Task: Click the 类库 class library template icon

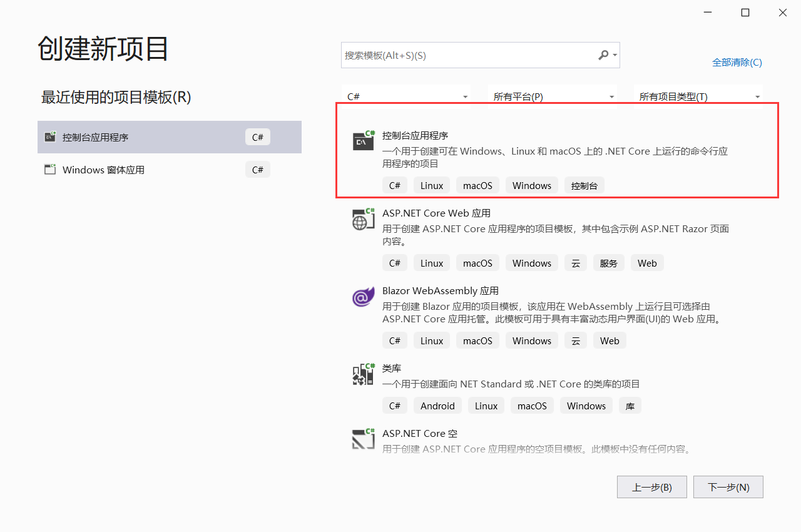Action: [364, 374]
